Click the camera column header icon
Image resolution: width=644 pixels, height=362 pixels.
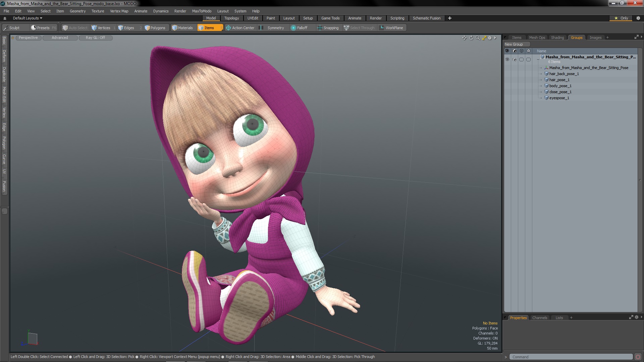[x=515, y=51]
